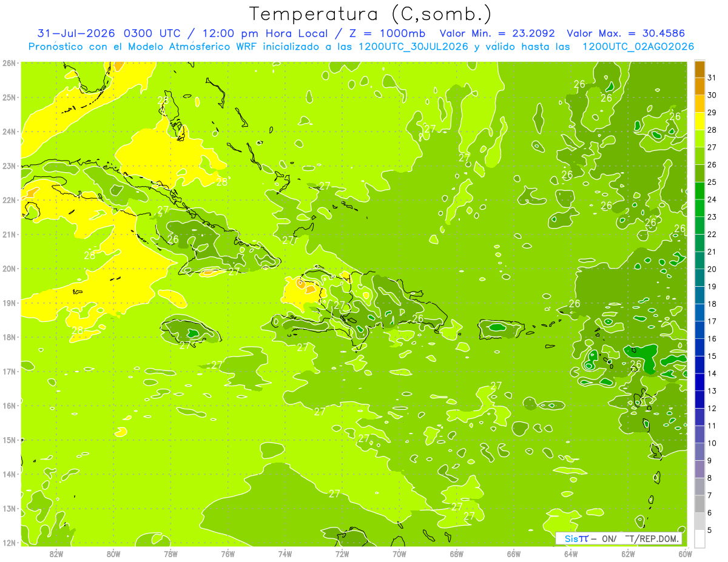Pick the white bottom swatch below 5
The width and height of the screenshot is (728, 562).
point(699,538)
